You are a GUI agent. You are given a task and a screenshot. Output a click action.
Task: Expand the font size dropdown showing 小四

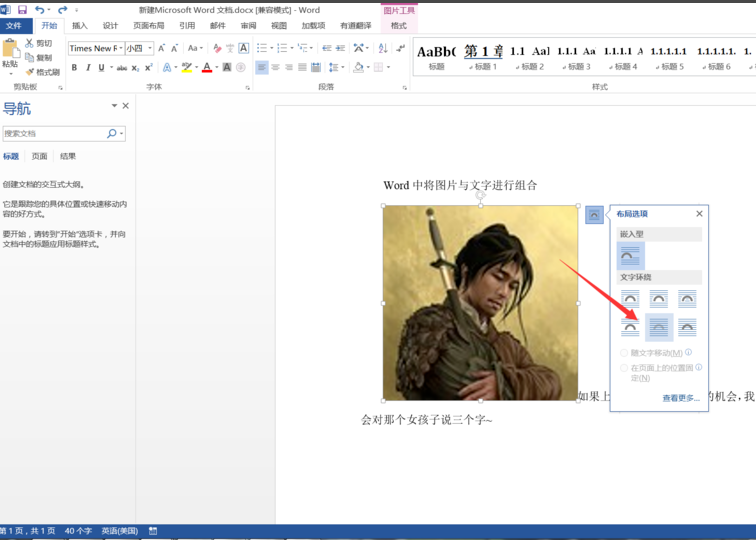[x=150, y=48]
